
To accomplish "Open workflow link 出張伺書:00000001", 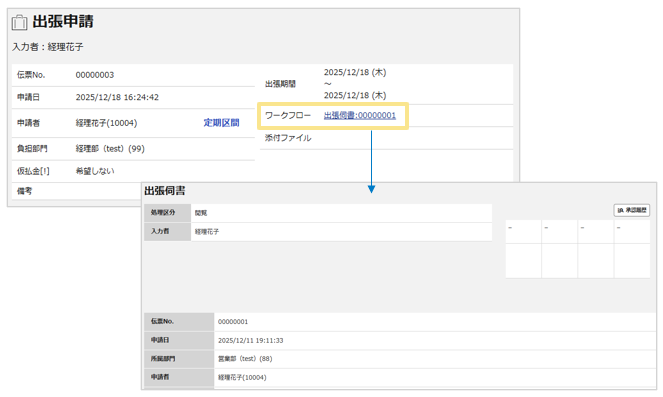I will click(360, 115).
